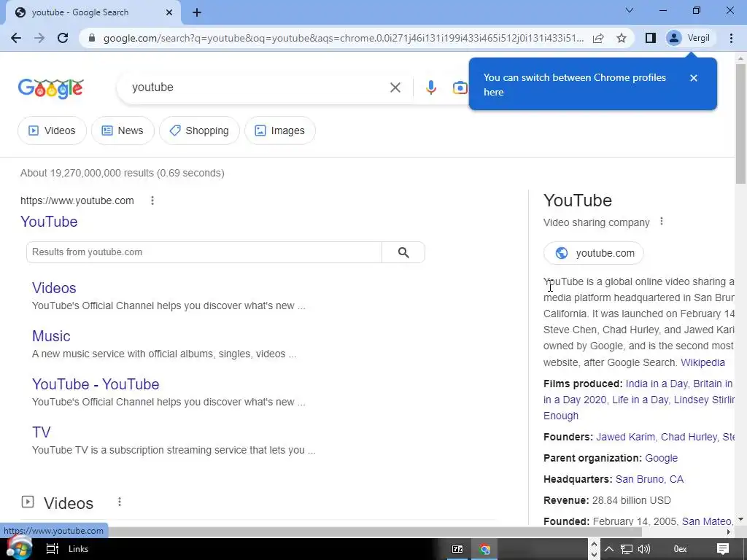This screenshot has height=560, width=747.
Task: Clear the youtube search query
Action: (395, 87)
